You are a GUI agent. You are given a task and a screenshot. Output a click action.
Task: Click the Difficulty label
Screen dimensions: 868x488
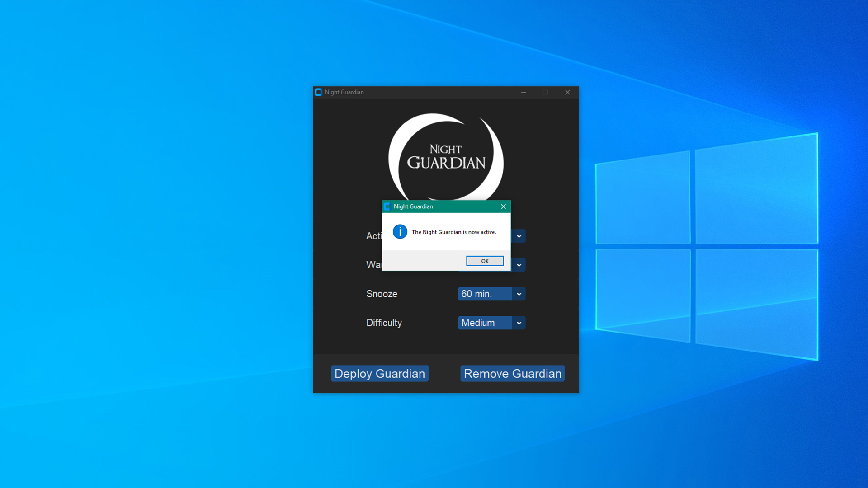pos(384,323)
